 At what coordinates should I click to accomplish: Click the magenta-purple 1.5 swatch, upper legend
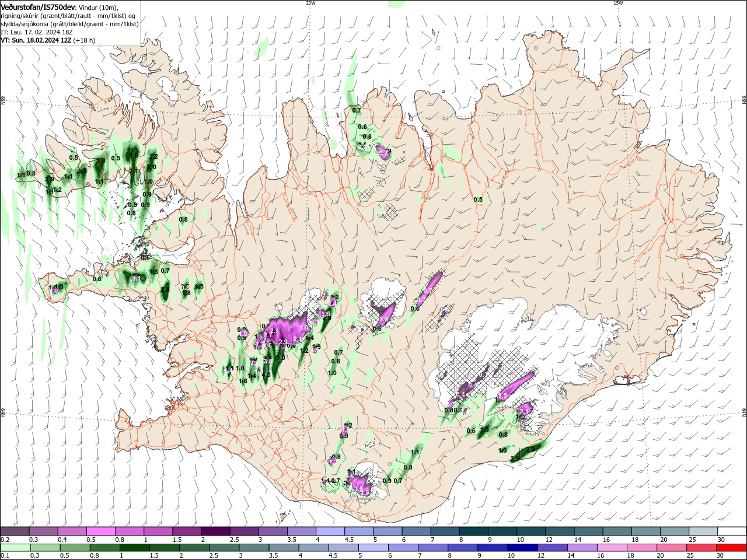[187, 531]
